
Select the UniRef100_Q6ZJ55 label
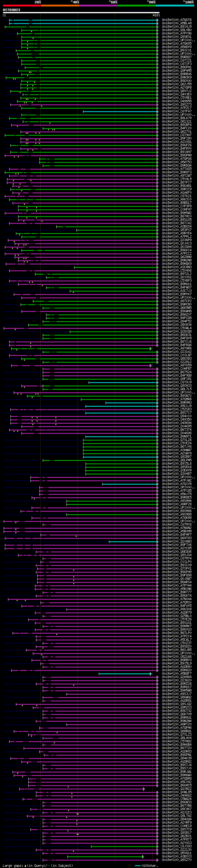coord(177,84)
